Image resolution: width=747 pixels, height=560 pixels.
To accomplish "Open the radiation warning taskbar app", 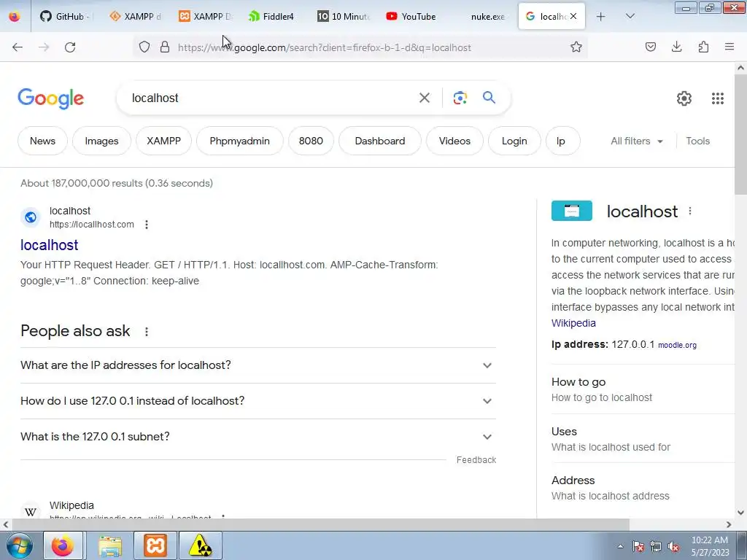I will [200, 545].
